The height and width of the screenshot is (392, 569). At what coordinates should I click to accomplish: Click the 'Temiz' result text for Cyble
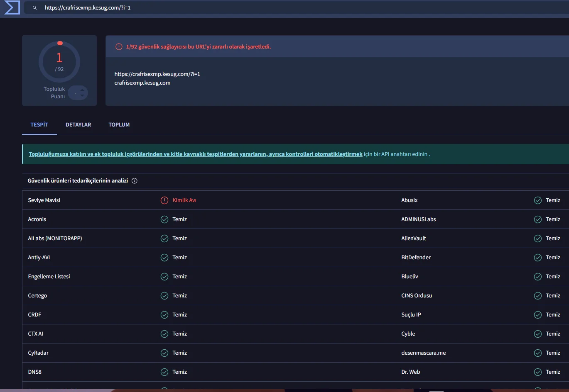553,334
